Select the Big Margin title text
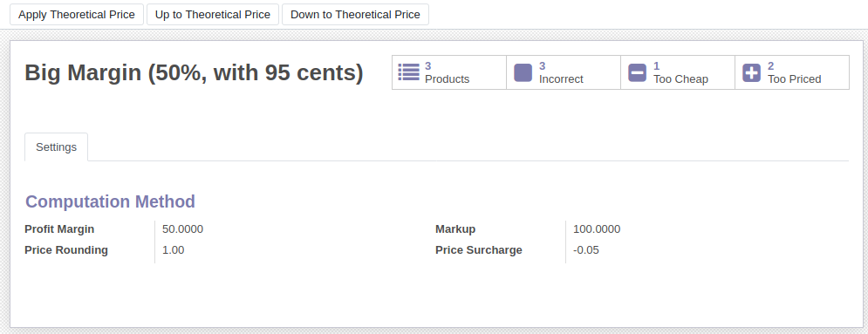Viewport: 868px width, 334px height. [194, 72]
